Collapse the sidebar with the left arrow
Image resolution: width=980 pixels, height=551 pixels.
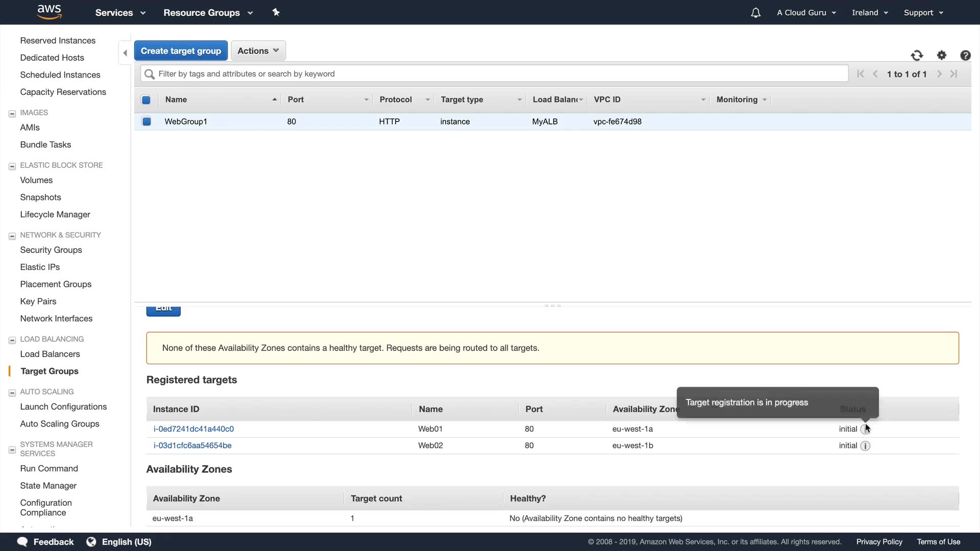[x=125, y=53]
